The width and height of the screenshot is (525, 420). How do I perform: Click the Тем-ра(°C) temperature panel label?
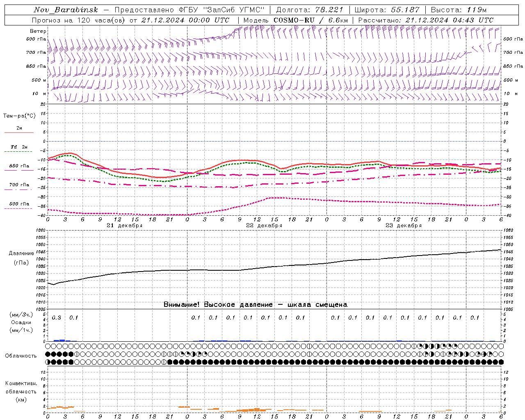(x=19, y=116)
